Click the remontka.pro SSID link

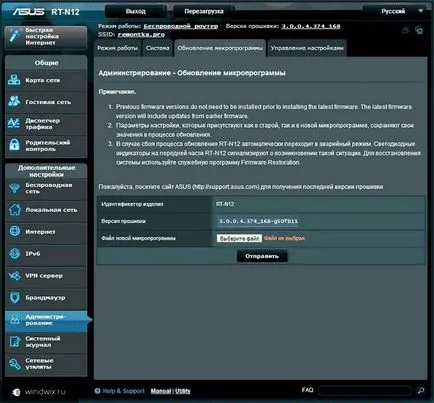pos(141,34)
